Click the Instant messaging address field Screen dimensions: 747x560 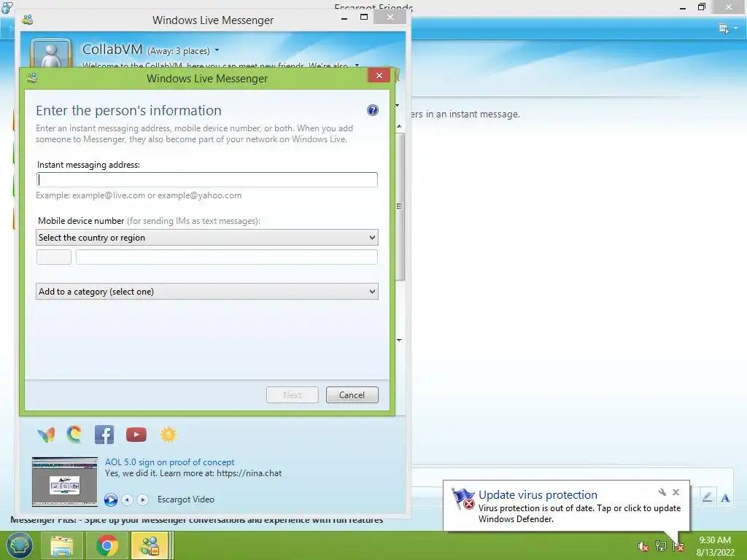tap(207, 179)
